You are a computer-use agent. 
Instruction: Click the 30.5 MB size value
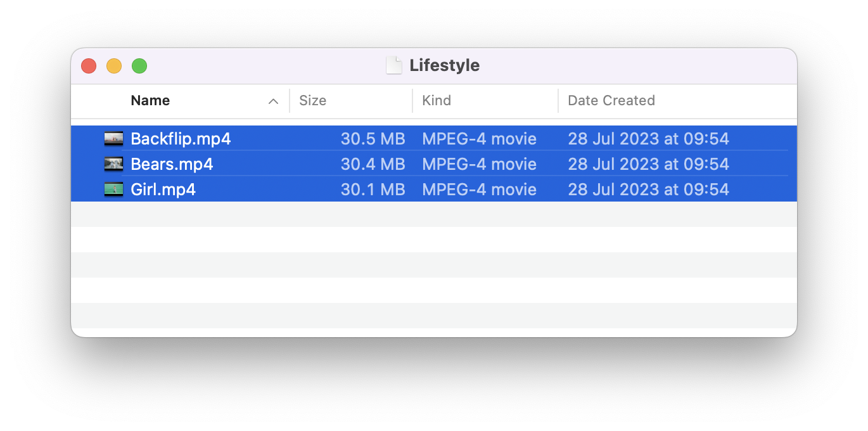tap(373, 139)
